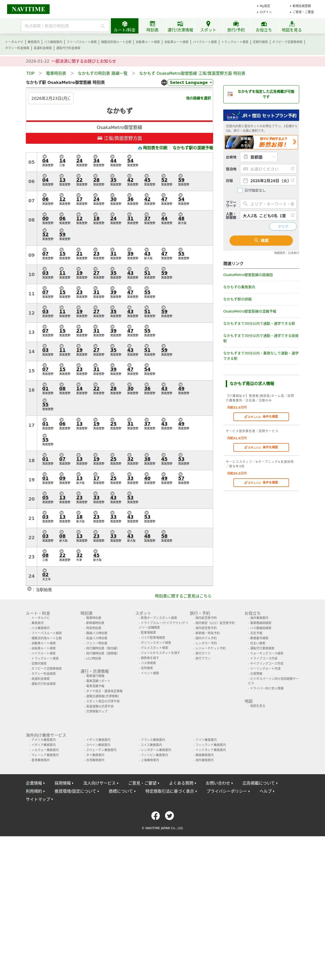The width and height of the screenshot is (325, 980).
Task: Click the printer icon for 時刻表を印刷
Action: click(140, 148)
